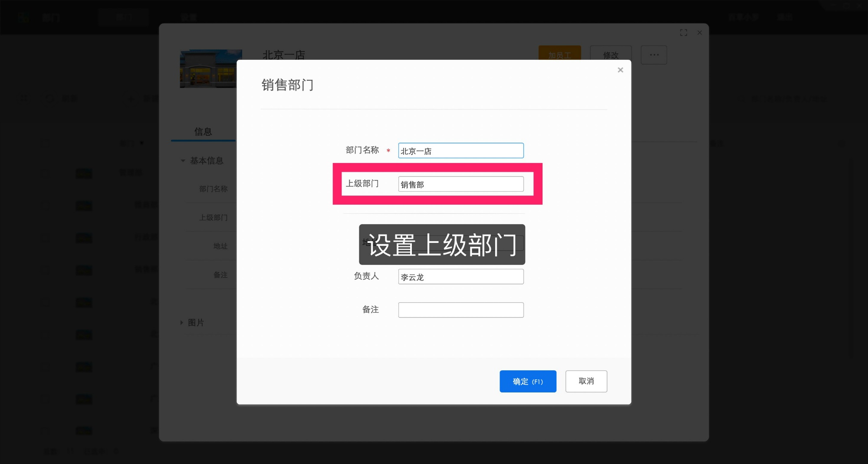
Task: Click the 修改 button
Action: coord(611,55)
